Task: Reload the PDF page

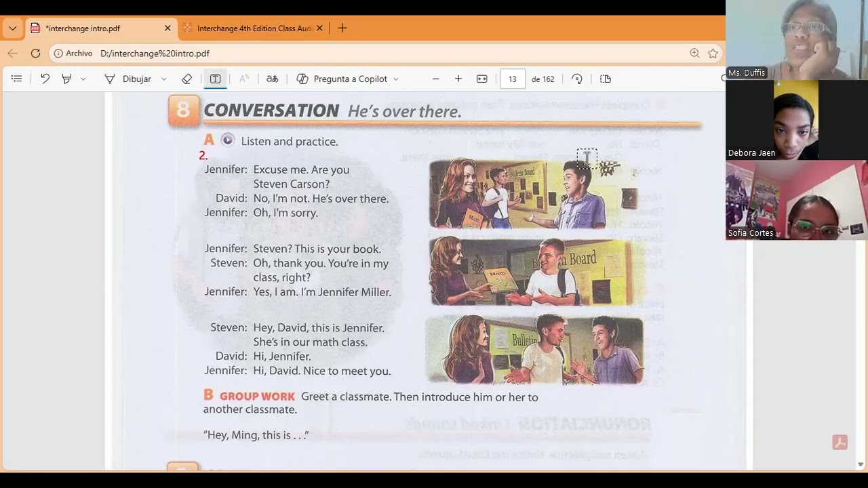Action: pos(35,53)
